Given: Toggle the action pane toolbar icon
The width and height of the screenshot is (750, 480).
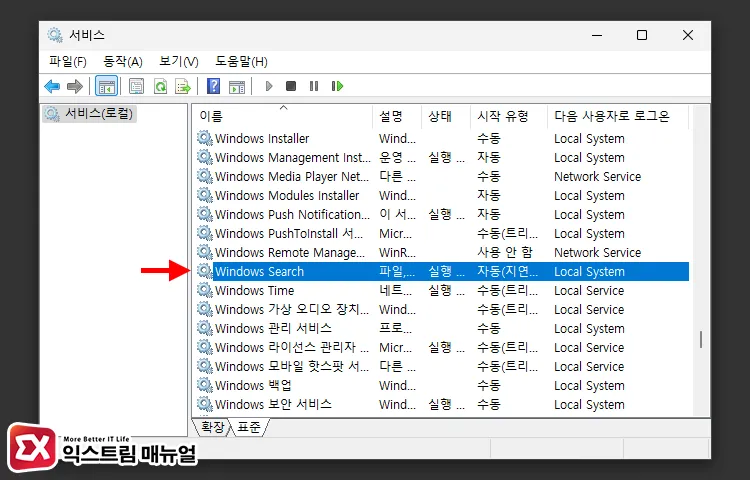Looking at the screenshot, I should click(x=237, y=87).
